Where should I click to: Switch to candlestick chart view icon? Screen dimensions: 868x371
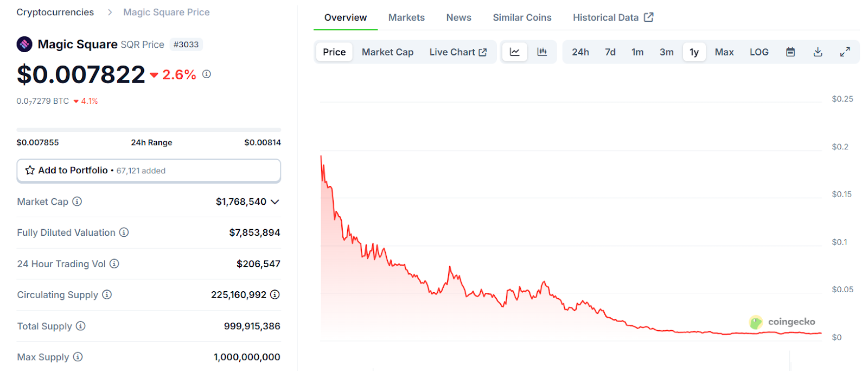[542, 52]
